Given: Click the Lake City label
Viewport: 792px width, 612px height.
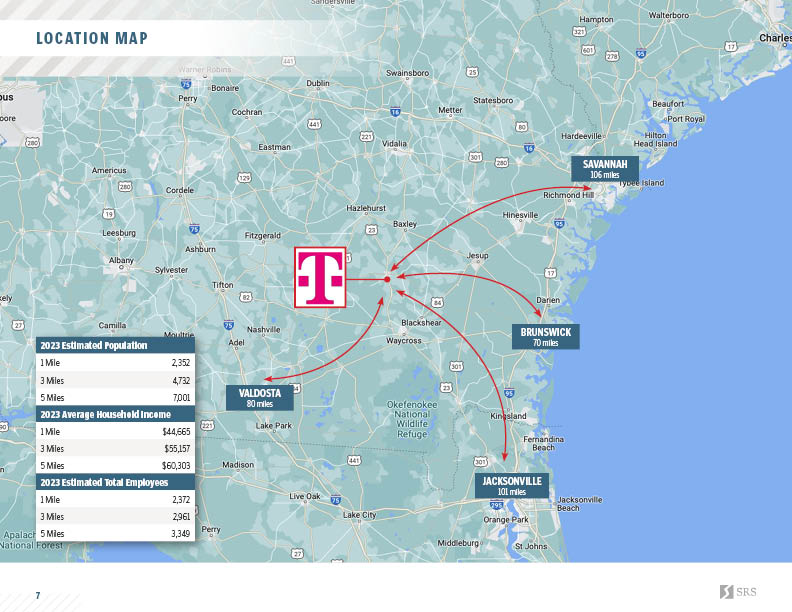Looking at the screenshot, I should (x=360, y=515).
